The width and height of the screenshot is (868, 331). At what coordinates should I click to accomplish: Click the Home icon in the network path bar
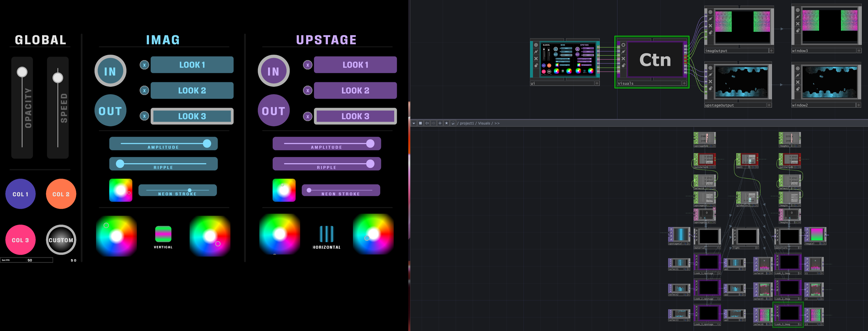pyautogui.click(x=453, y=123)
